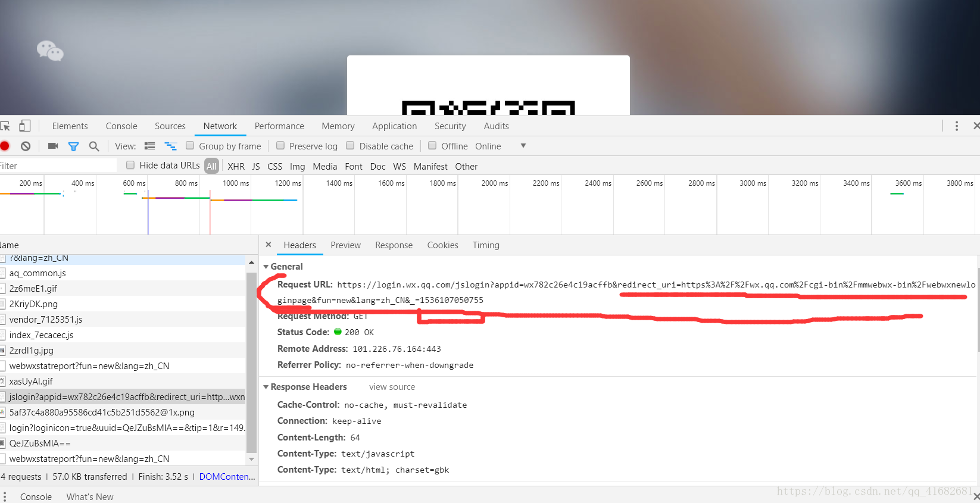980x503 pixels.
Task: Filter requests by Doc
Action: 378,167
